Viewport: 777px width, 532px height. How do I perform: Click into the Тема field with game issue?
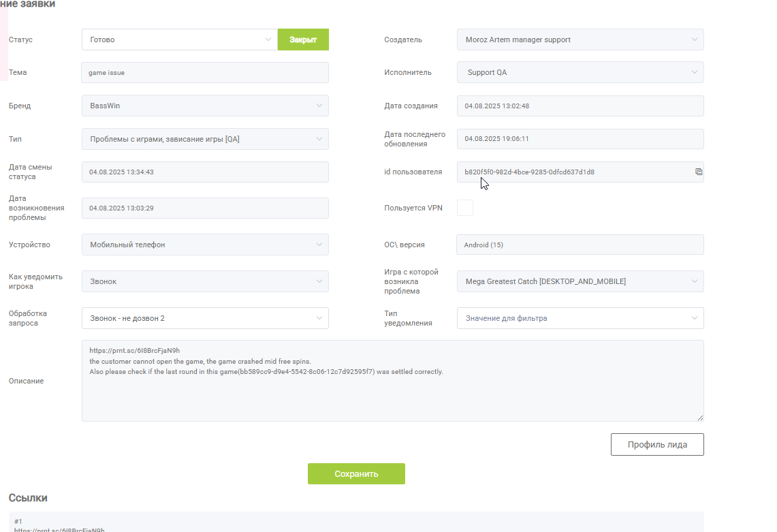coord(205,72)
